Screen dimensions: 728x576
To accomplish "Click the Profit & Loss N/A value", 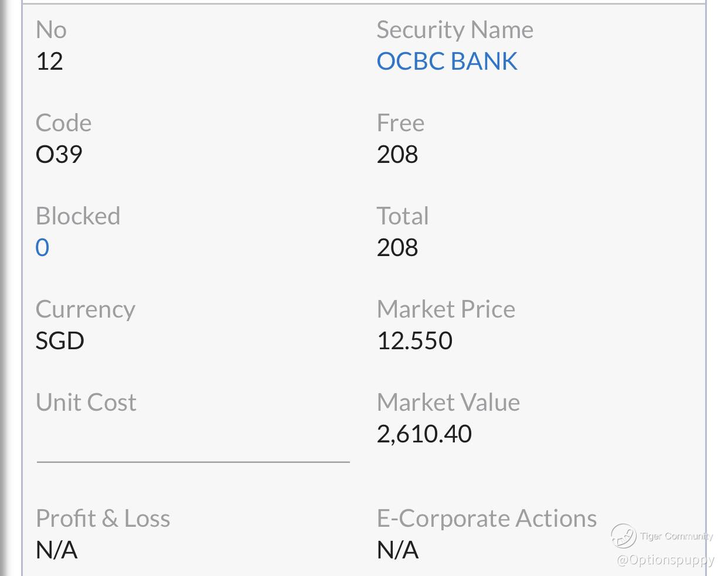I will (56, 550).
